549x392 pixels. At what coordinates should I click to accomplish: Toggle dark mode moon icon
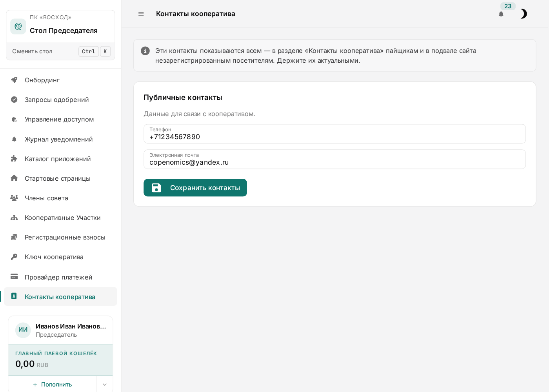point(524,14)
